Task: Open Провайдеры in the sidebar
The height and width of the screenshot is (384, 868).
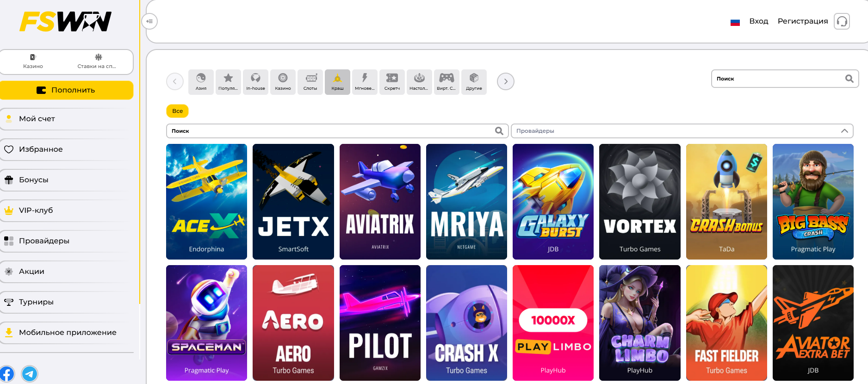Action: click(x=67, y=241)
